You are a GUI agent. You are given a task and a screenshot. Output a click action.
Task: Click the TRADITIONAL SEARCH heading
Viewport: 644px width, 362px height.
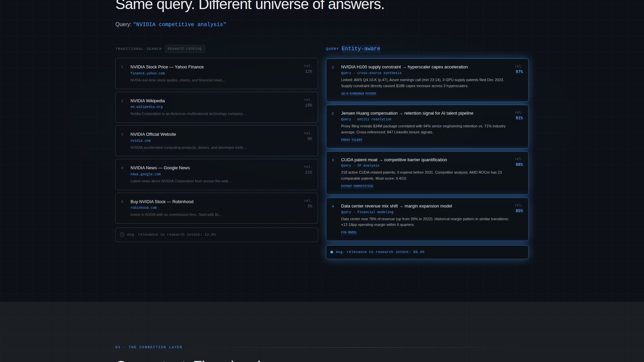(x=139, y=49)
